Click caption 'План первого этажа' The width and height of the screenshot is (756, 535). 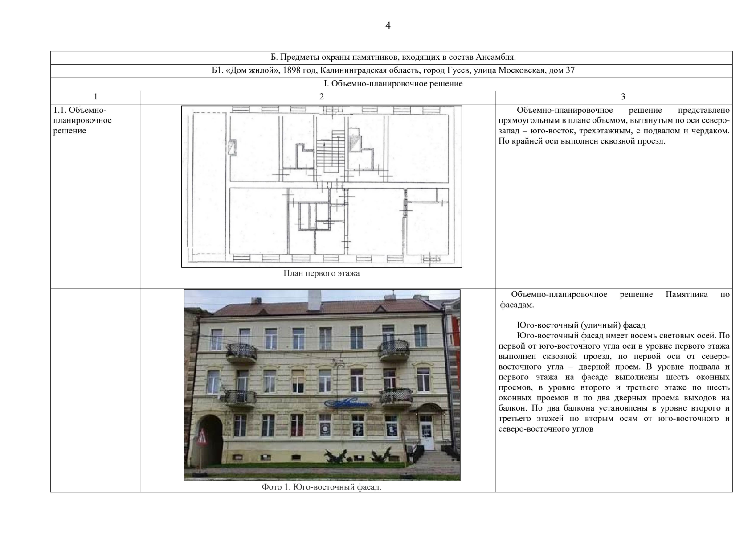322,273
